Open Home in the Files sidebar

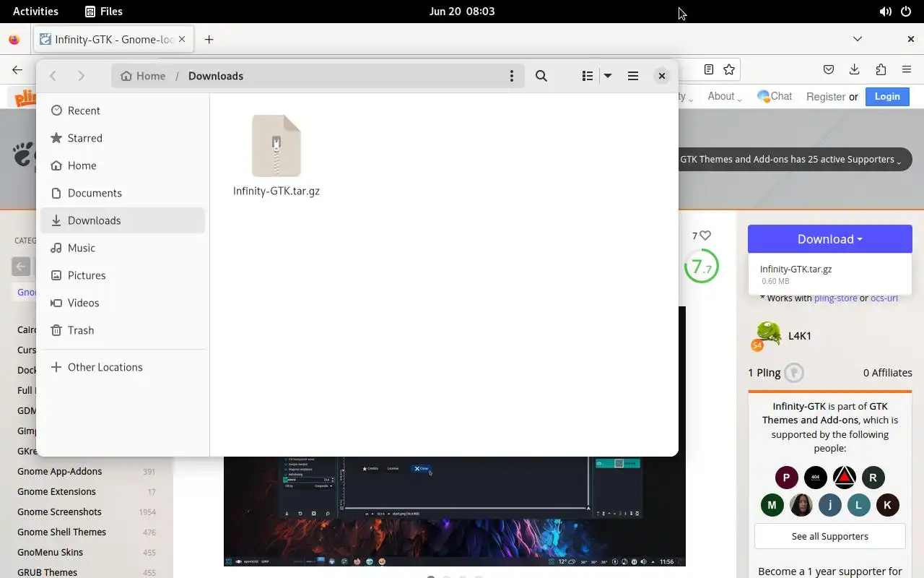(123, 165)
